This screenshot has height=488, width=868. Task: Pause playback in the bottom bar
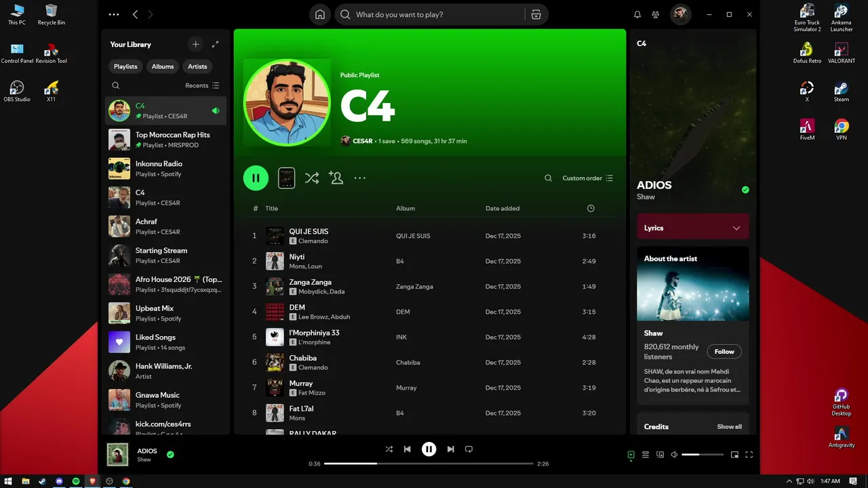tap(429, 449)
